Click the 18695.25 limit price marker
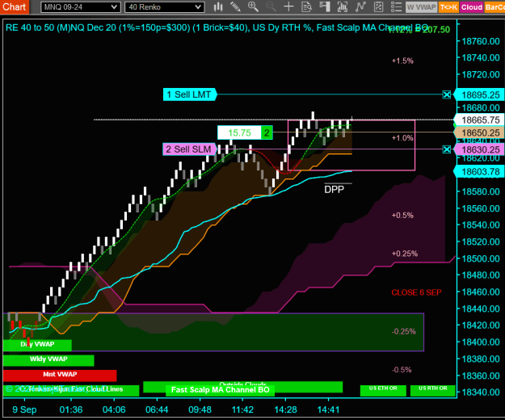 tap(480, 95)
